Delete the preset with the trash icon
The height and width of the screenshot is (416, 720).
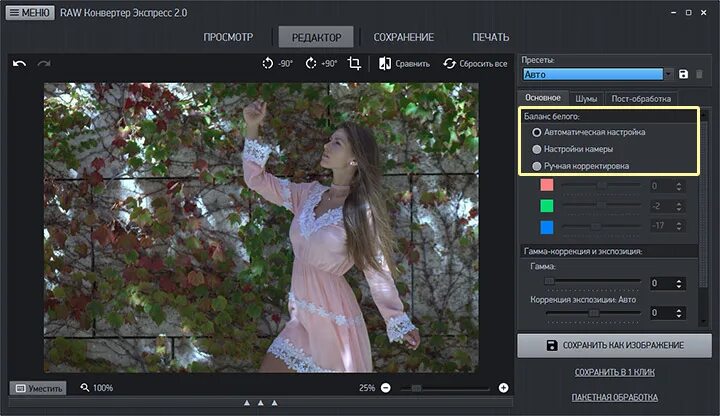click(699, 74)
